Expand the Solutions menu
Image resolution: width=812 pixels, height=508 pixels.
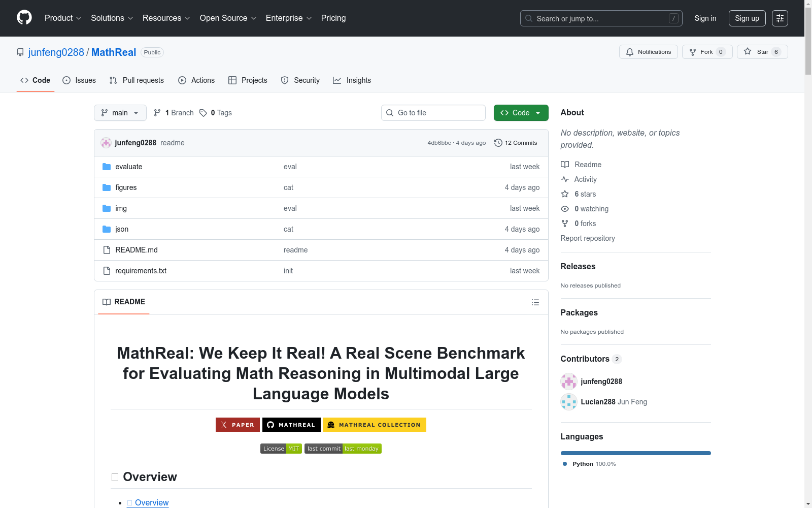click(x=112, y=18)
